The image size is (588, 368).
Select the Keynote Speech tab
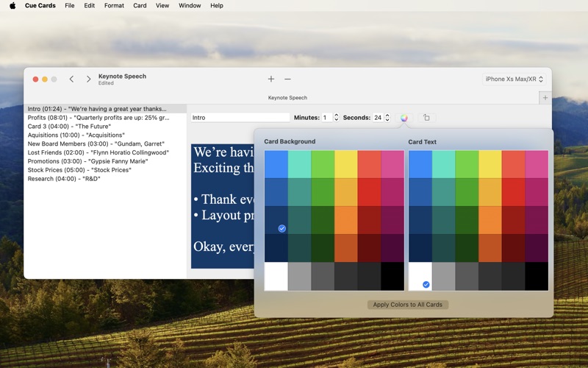click(x=287, y=98)
